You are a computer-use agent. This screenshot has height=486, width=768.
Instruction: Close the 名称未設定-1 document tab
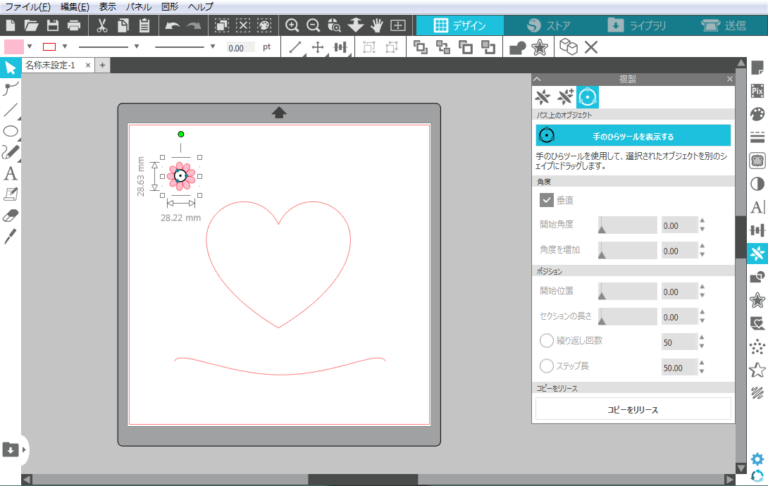(x=88, y=65)
